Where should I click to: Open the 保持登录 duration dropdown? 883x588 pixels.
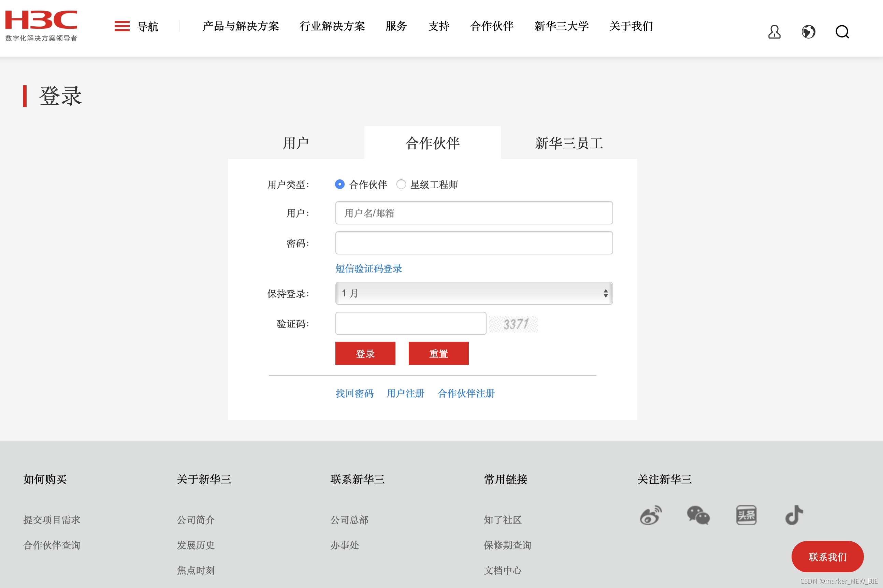474,294
